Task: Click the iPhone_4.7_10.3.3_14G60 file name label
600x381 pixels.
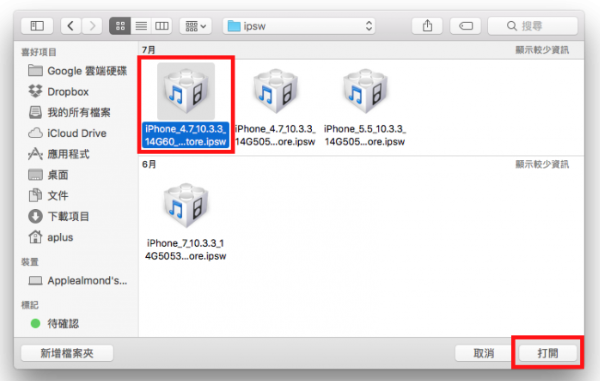Action: [x=186, y=135]
